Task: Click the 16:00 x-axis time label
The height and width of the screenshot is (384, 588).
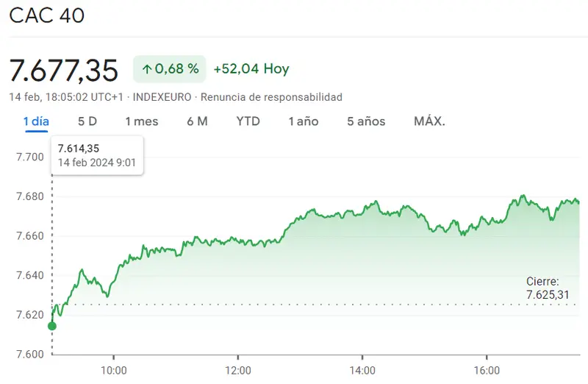Action: point(487,371)
